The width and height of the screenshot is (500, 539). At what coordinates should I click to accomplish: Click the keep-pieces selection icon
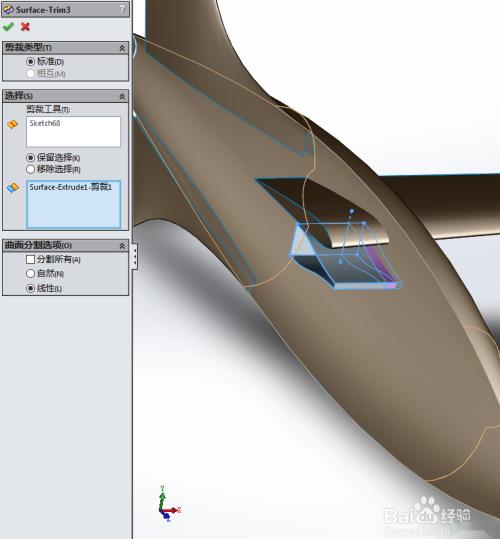[13, 187]
